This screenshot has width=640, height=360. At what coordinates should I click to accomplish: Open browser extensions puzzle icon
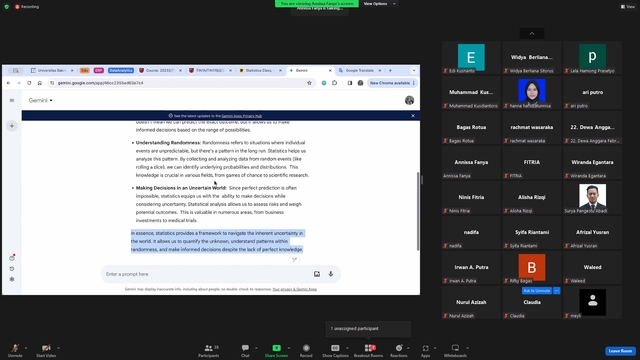pyautogui.click(x=335, y=83)
